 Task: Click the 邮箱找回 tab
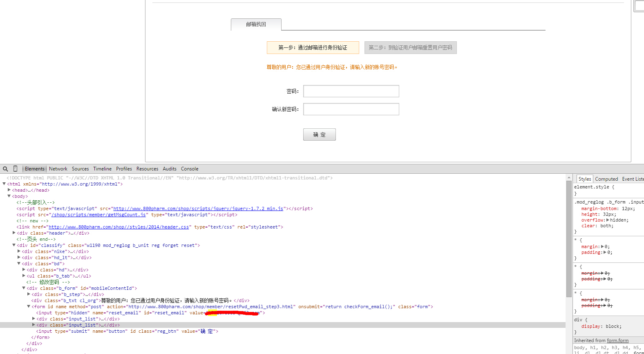(x=256, y=25)
